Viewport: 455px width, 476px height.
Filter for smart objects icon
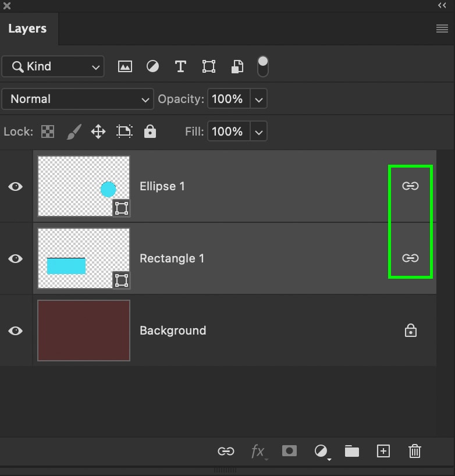tap(237, 66)
